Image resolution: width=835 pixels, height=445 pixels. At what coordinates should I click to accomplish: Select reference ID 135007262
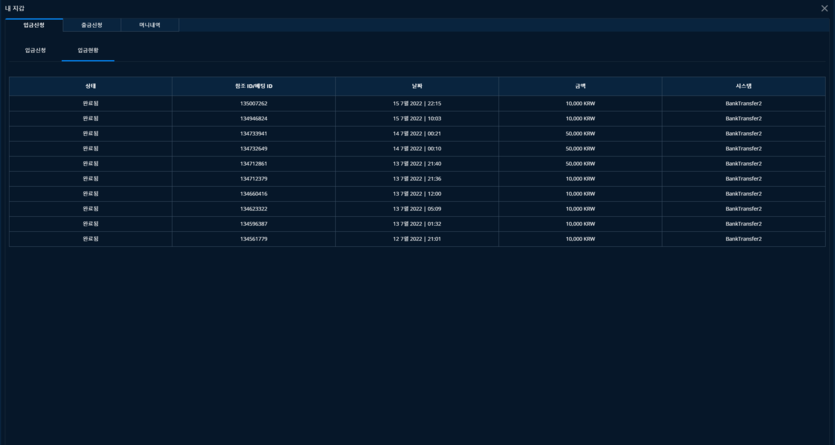(x=253, y=103)
